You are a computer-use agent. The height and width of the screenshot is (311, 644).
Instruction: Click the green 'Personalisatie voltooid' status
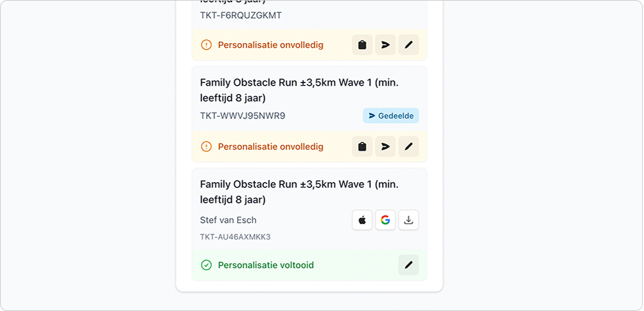(265, 265)
